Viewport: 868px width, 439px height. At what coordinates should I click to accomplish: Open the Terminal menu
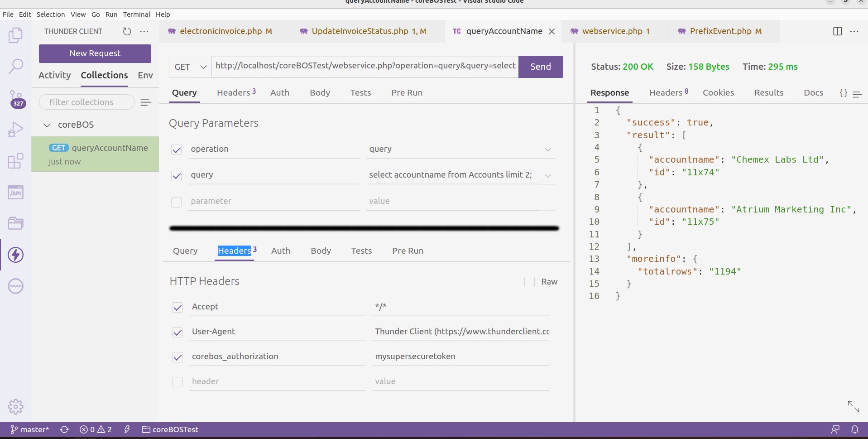[136, 14]
